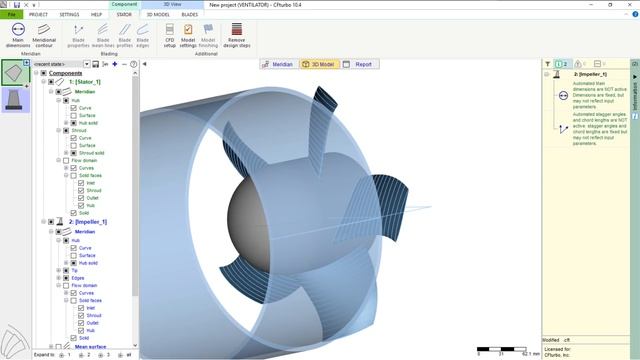Select Stator component thumbnail in sidebar

click(15, 73)
